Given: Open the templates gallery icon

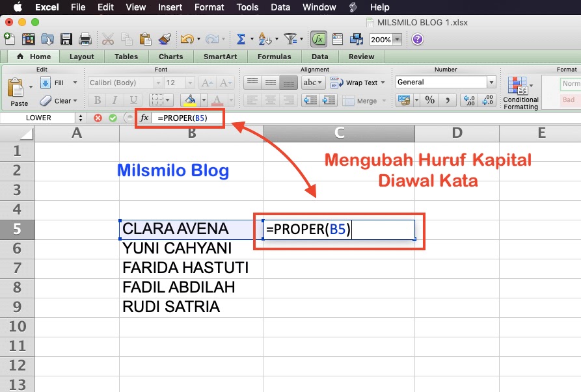Looking at the screenshot, I should [29, 39].
